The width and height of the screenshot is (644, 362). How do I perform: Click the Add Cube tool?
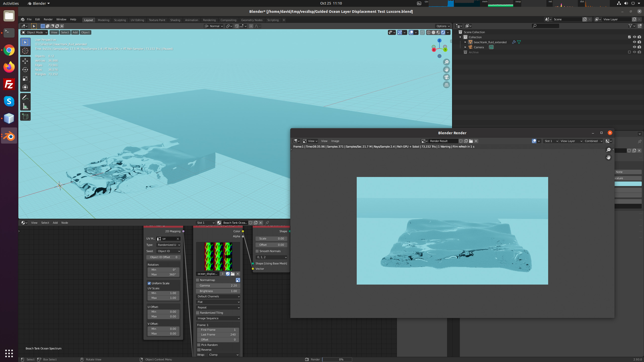(25, 116)
